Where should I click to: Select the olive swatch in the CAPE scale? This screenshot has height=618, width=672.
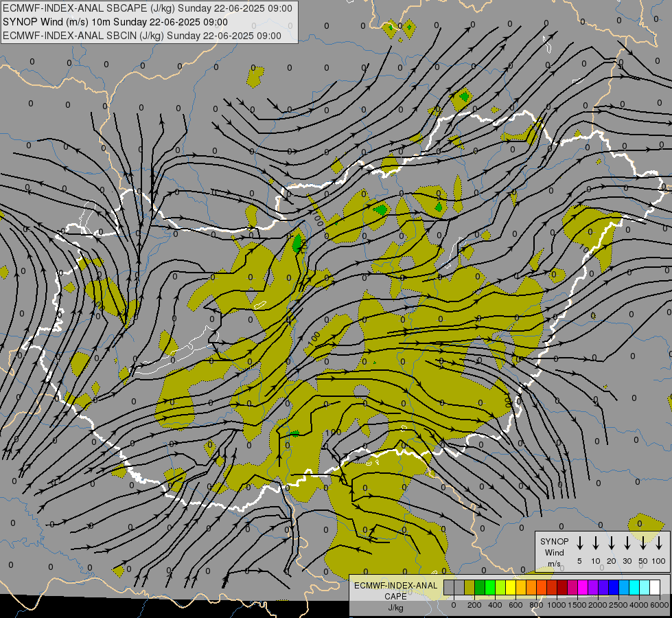coord(470,587)
